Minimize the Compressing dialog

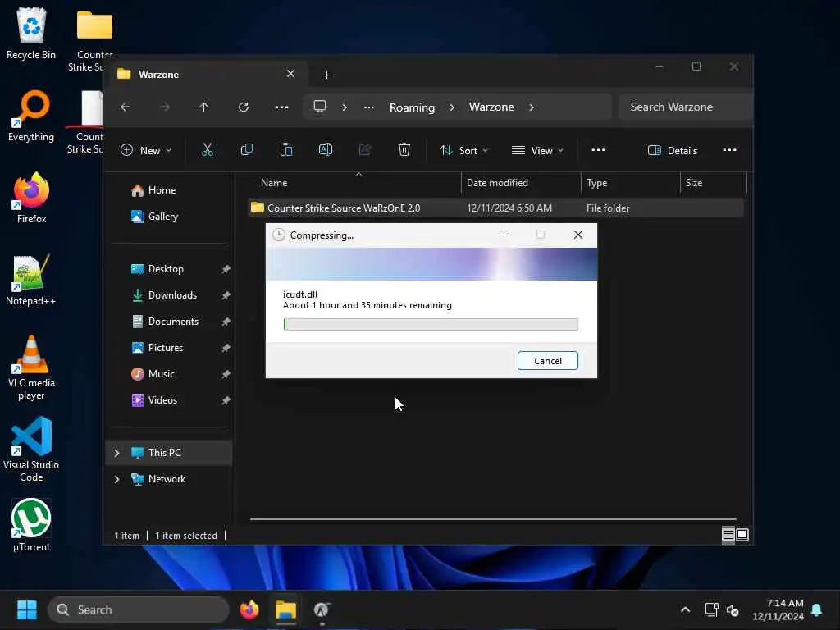(504, 235)
